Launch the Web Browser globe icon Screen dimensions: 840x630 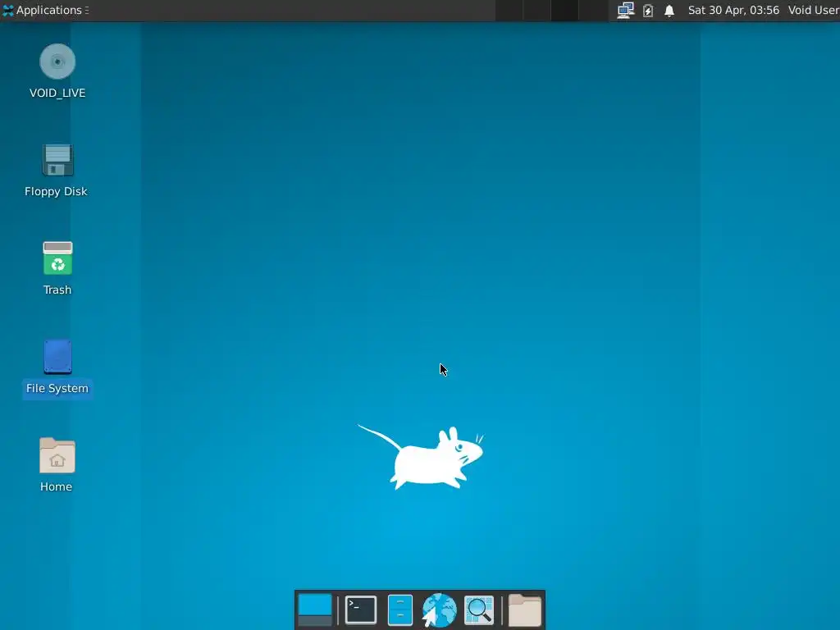[x=440, y=609]
